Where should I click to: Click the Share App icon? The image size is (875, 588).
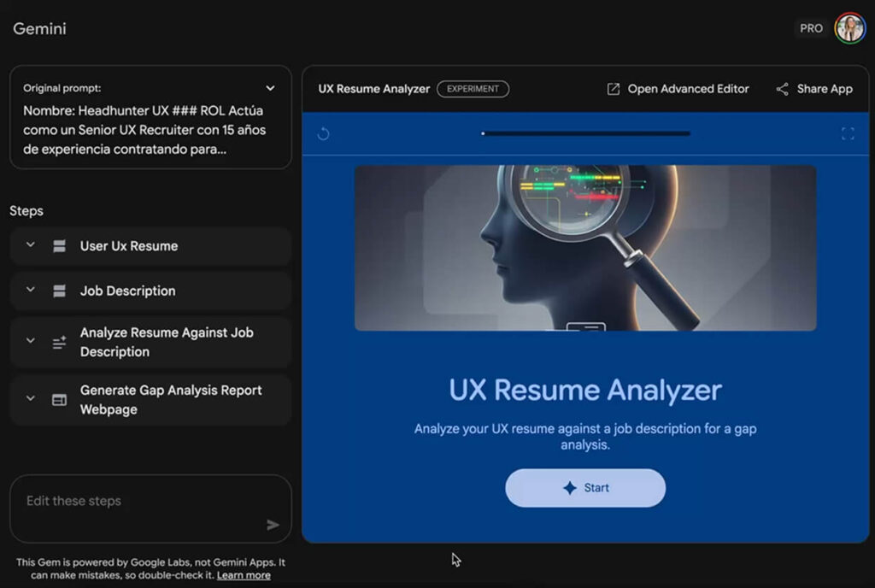point(782,89)
